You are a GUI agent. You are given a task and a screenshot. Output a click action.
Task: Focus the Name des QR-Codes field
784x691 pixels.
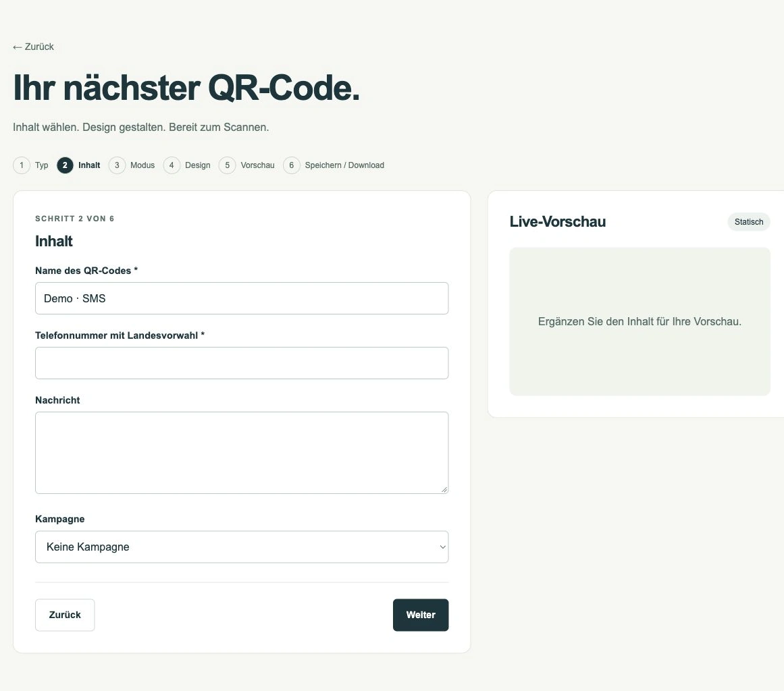242,298
